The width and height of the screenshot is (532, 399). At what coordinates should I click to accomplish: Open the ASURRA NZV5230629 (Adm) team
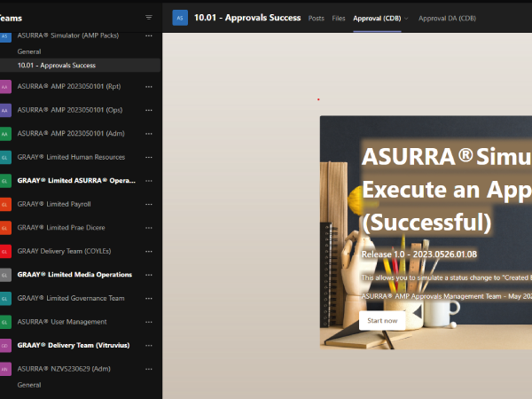(64, 369)
